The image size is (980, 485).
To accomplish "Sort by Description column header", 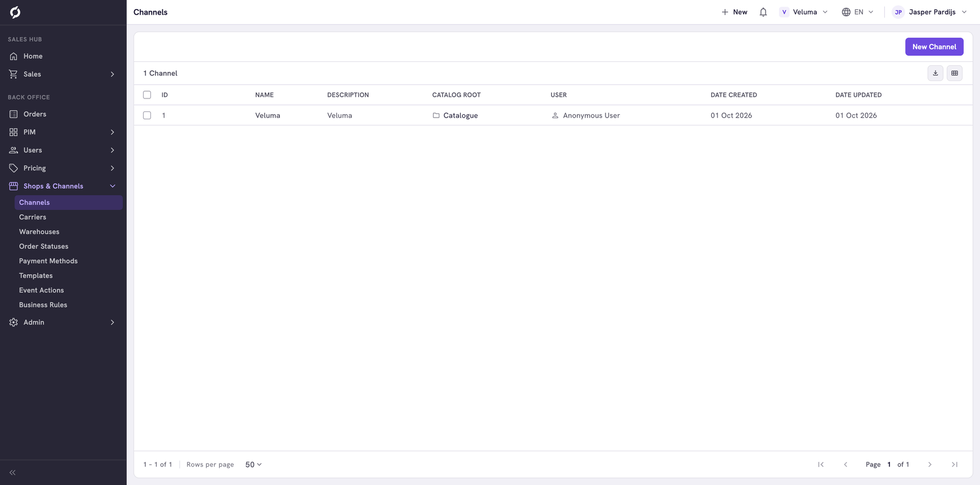I will point(348,95).
